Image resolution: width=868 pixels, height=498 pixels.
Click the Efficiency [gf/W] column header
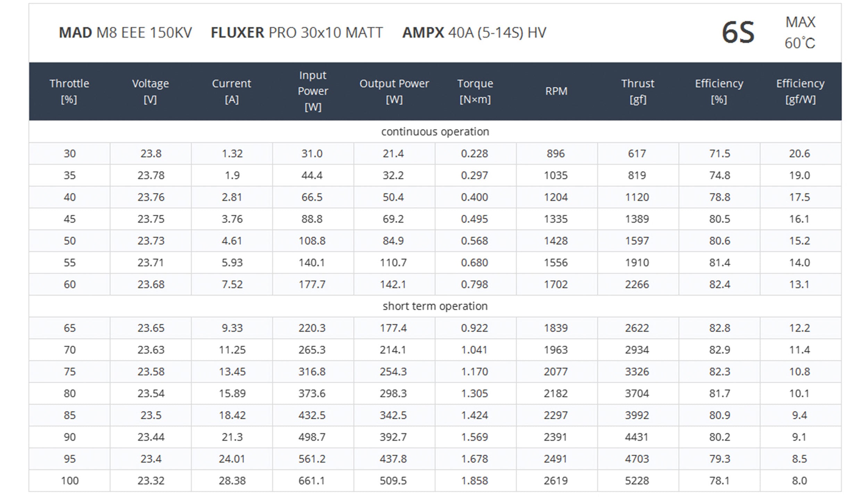(x=800, y=91)
